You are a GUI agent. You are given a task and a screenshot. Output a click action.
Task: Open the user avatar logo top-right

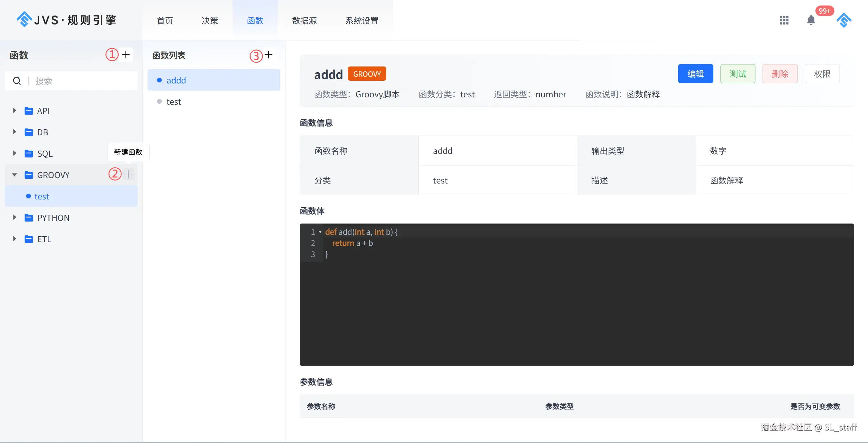pos(844,20)
